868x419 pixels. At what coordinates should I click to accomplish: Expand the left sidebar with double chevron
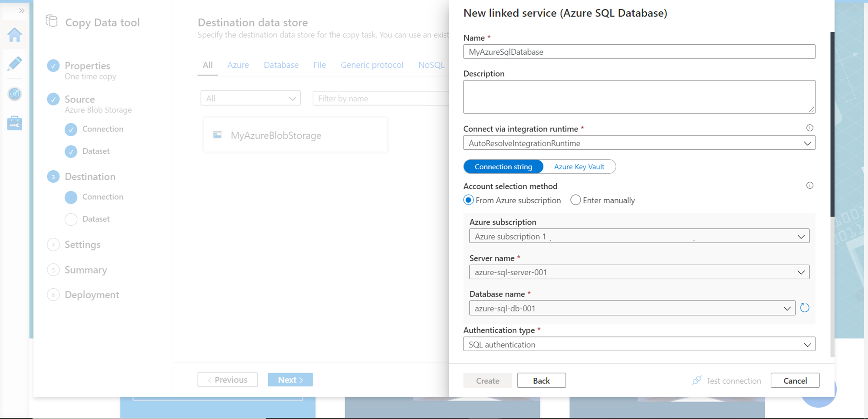[21, 11]
